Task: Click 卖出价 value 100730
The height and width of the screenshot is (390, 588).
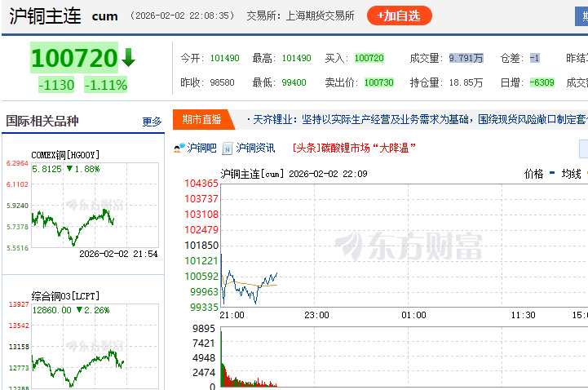Action: point(379,82)
